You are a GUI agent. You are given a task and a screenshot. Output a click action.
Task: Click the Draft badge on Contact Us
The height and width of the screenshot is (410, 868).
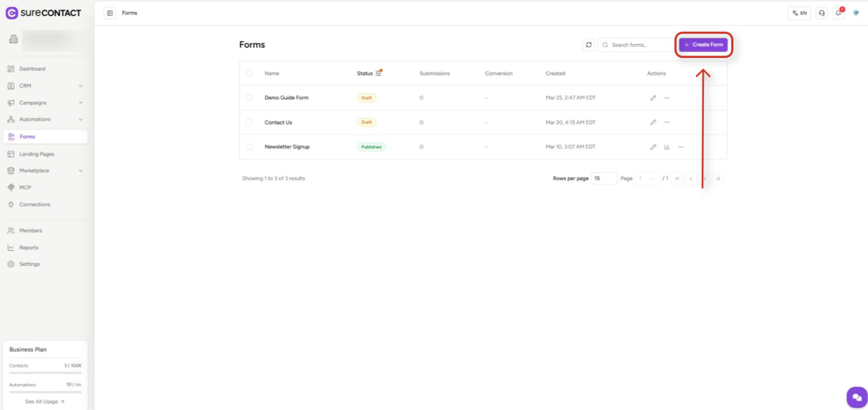[367, 122]
